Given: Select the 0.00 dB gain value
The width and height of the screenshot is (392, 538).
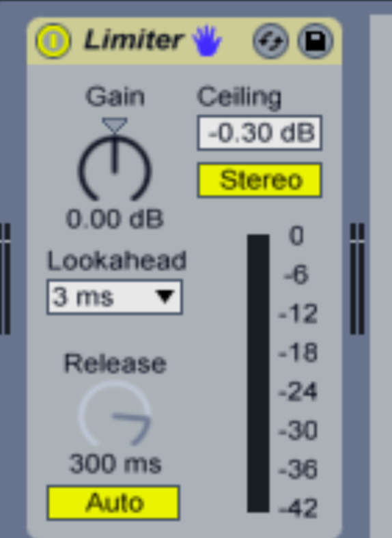Looking at the screenshot, I should click(115, 219).
